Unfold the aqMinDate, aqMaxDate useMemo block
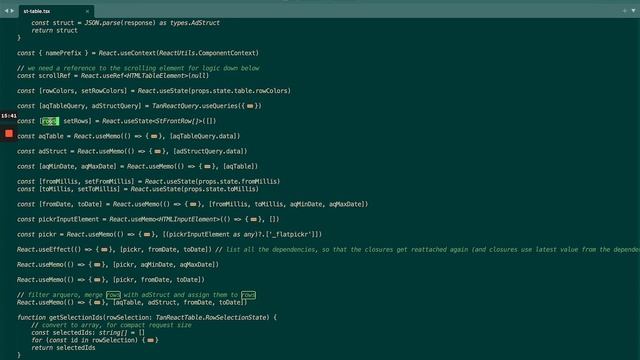640x360 pixels. click(207, 167)
